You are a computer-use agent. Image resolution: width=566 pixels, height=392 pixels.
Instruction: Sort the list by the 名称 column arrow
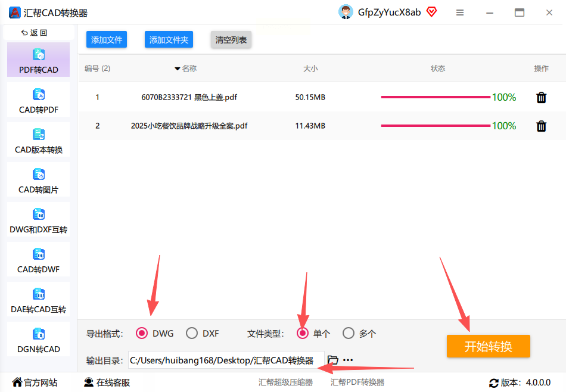pos(177,69)
